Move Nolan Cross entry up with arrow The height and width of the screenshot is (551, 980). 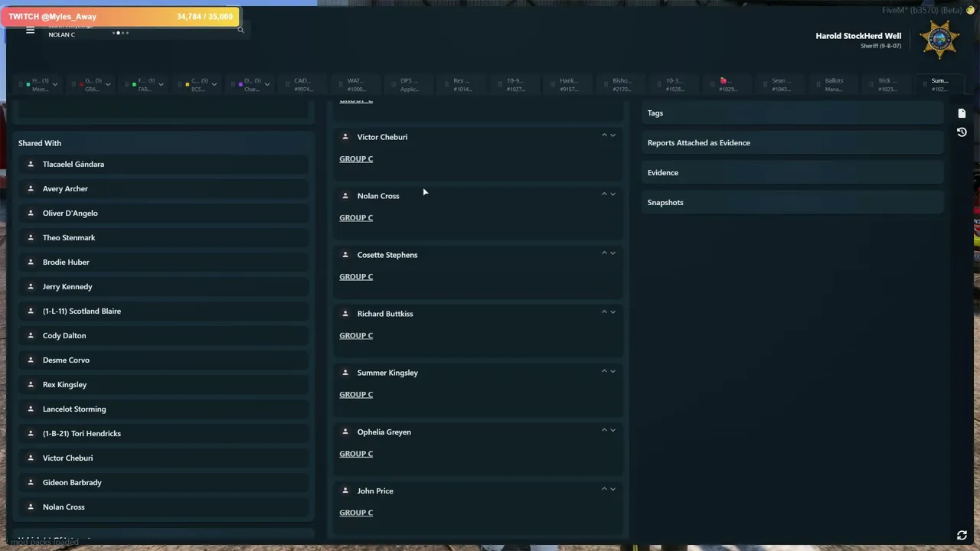pos(604,194)
